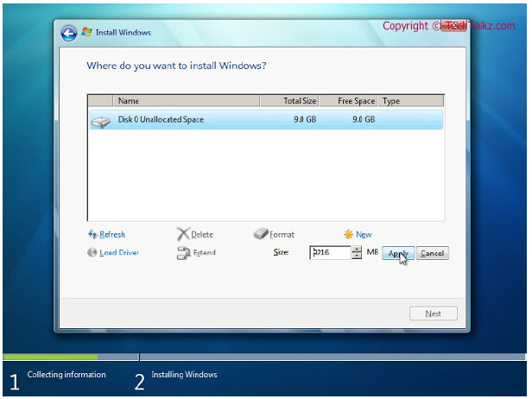This screenshot has width=532, height=399.
Task: Sort by the Free Space column header
Action: (x=348, y=101)
